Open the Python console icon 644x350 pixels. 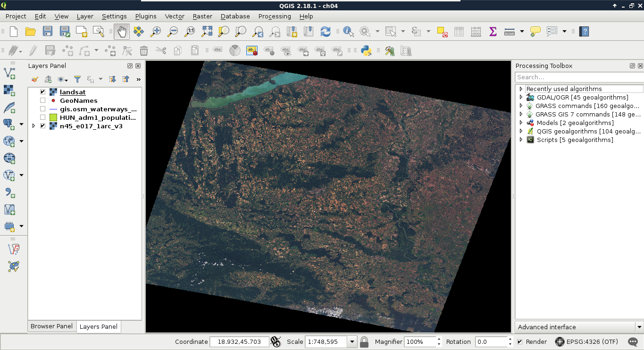pos(366,50)
